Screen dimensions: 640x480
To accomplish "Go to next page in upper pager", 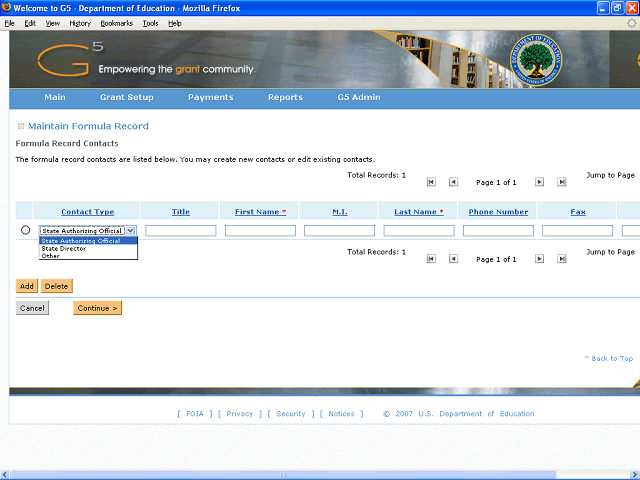I will coord(539,182).
